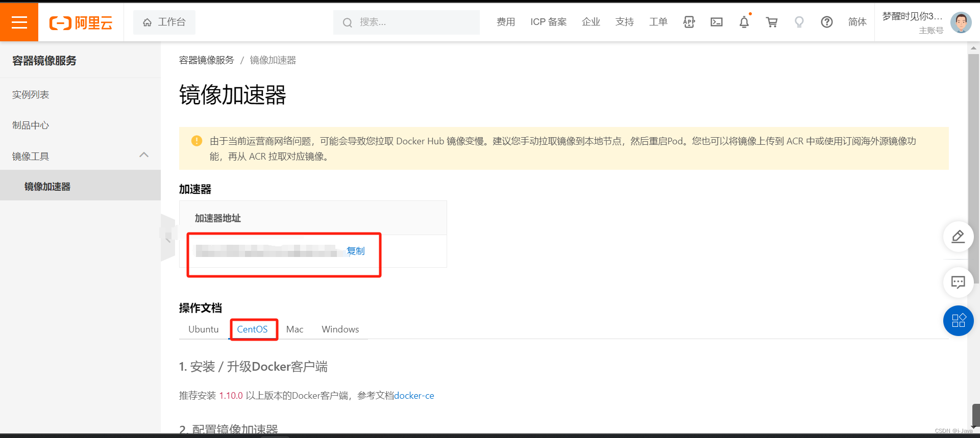Click the version text 1.10.0
980x438 pixels.
pos(231,396)
